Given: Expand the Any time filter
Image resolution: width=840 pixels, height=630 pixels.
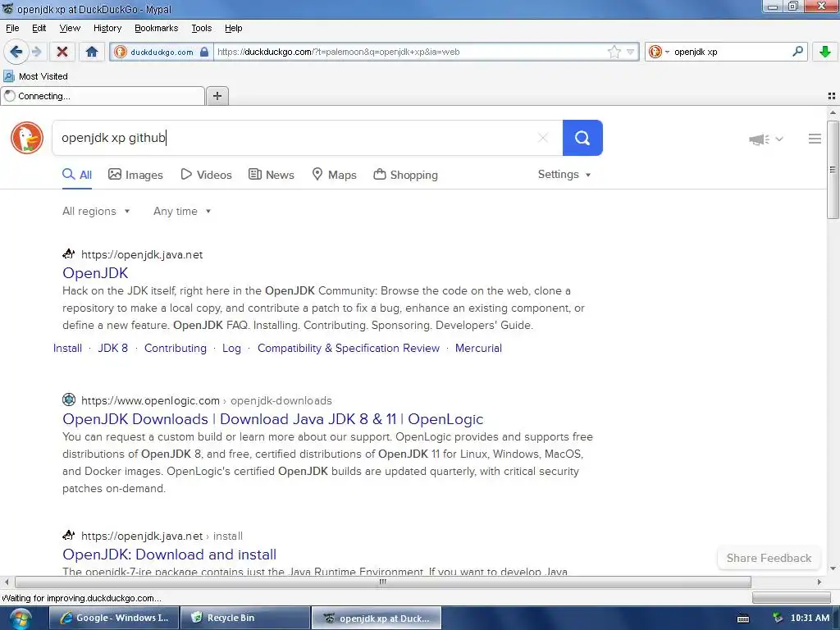Looking at the screenshot, I should click(x=182, y=211).
